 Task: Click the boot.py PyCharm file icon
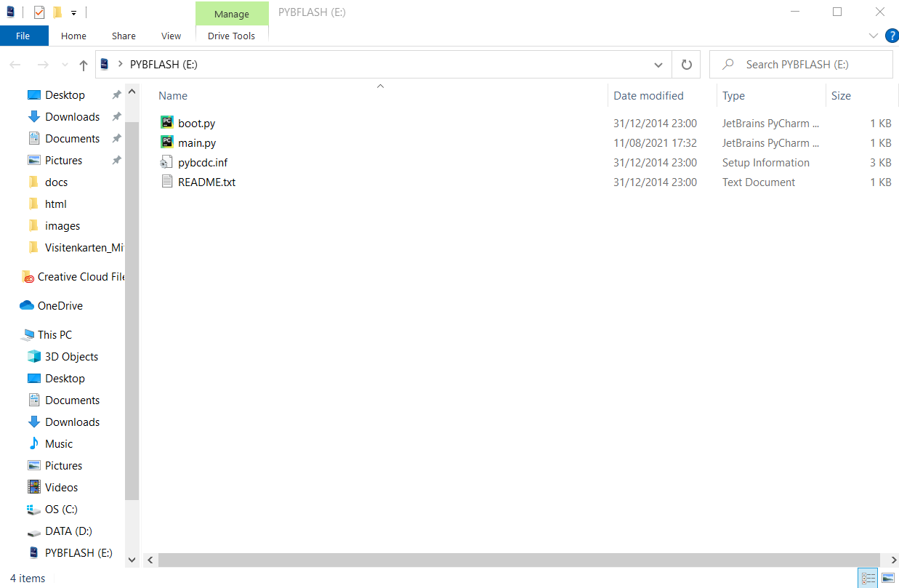tap(167, 124)
